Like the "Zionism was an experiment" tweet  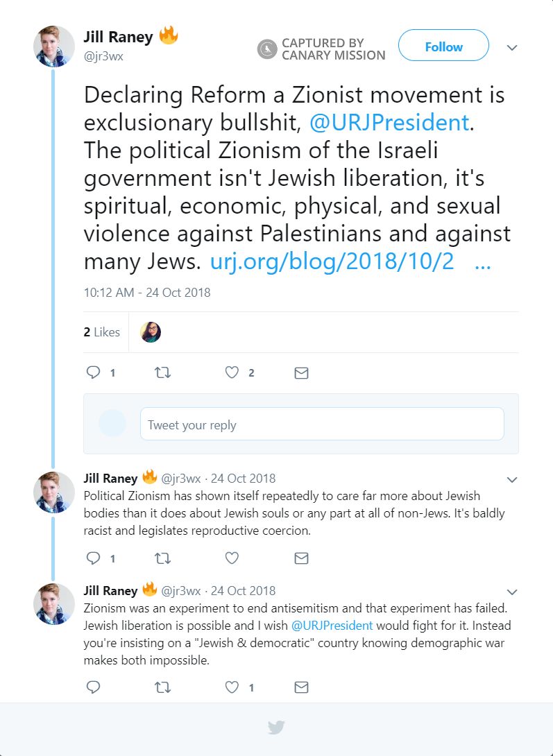232,687
